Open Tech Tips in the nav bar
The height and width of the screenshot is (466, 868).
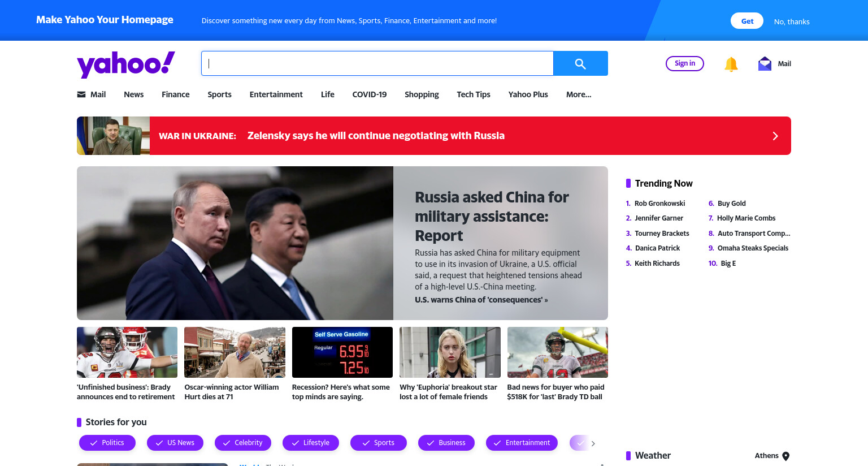tap(474, 94)
